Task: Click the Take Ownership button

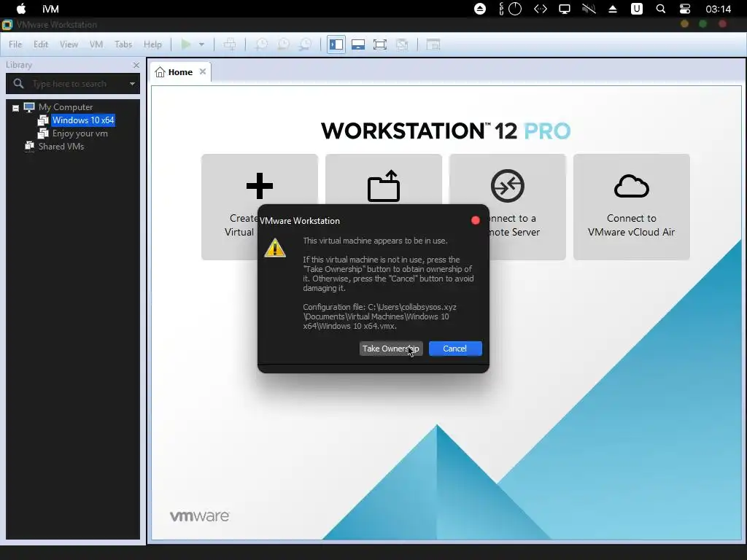Action: coord(391,349)
